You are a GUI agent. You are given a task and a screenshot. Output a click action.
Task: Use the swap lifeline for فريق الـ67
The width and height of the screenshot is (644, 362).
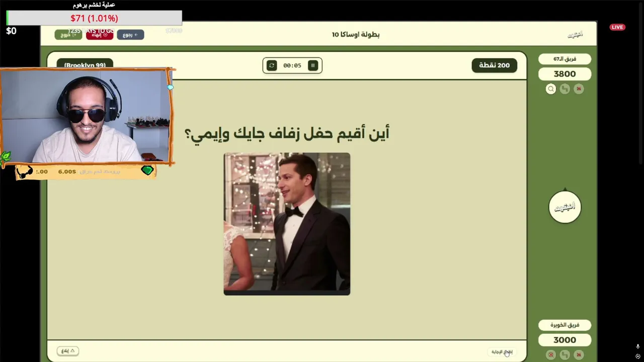click(x=565, y=89)
